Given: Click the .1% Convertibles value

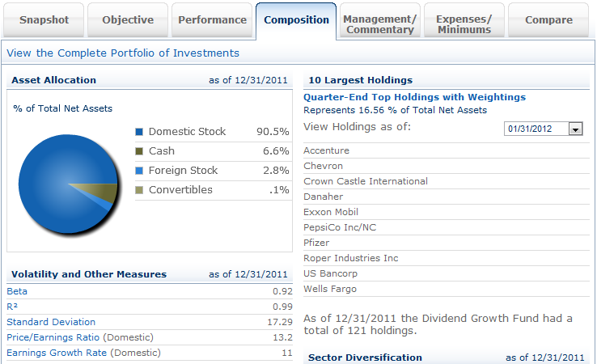Looking at the screenshot, I should click(x=279, y=190).
